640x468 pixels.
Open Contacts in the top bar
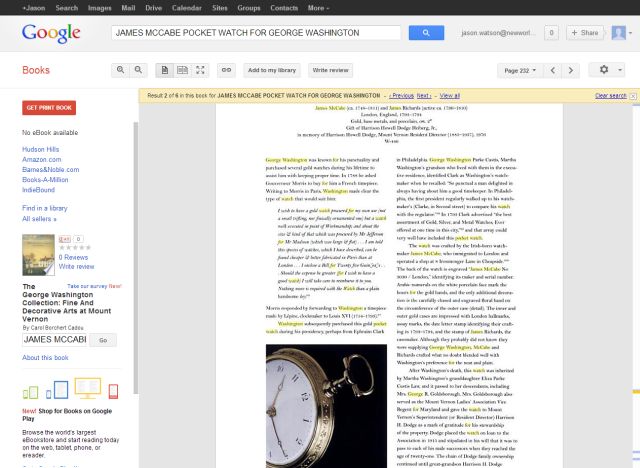point(284,8)
